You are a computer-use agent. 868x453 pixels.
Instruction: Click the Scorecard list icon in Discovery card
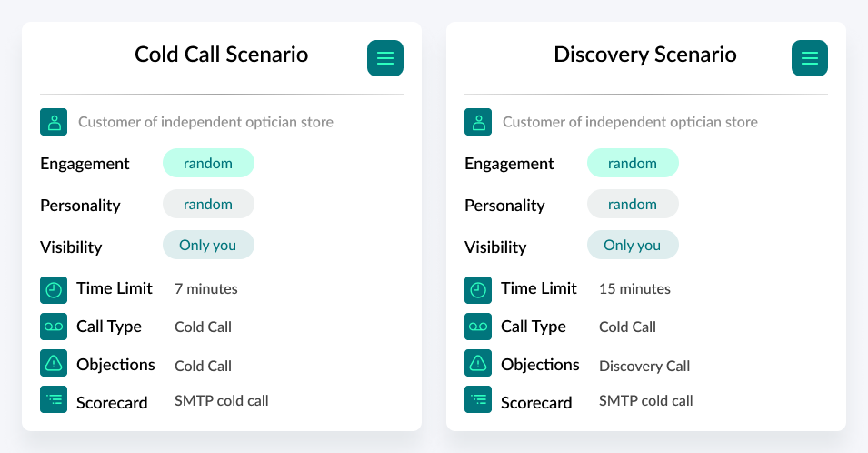(478, 399)
